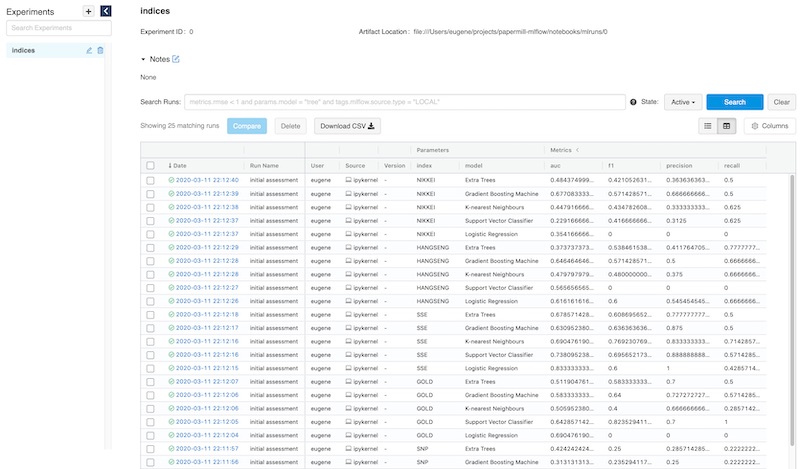Open the 2020-03-11 22:12:40 run link
The height and width of the screenshot is (469, 800).
tap(207, 179)
